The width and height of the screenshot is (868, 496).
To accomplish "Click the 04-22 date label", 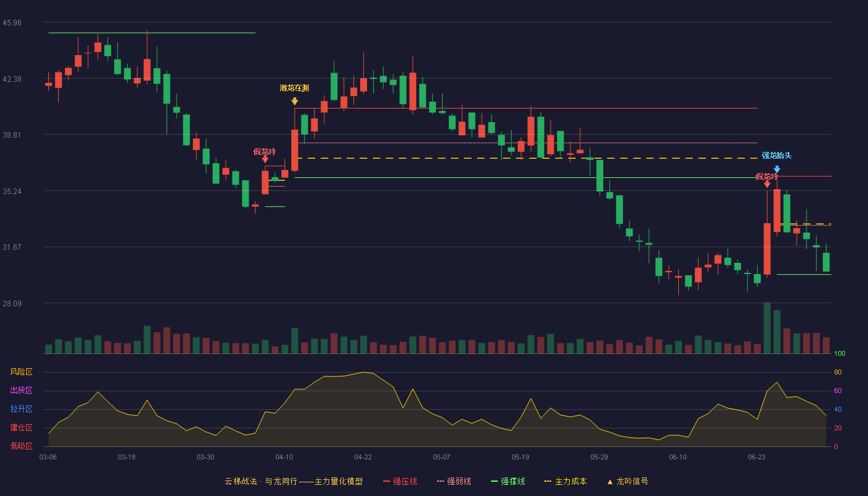I will pyautogui.click(x=363, y=457).
